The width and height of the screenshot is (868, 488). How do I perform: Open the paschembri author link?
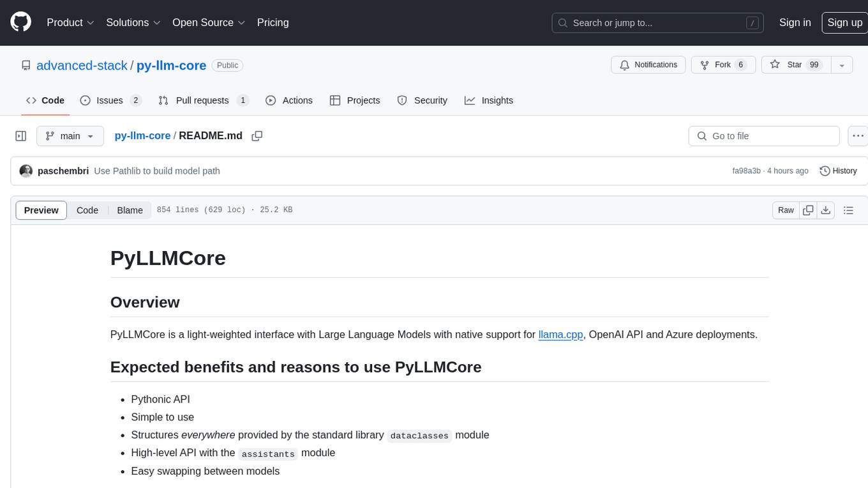(x=63, y=171)
